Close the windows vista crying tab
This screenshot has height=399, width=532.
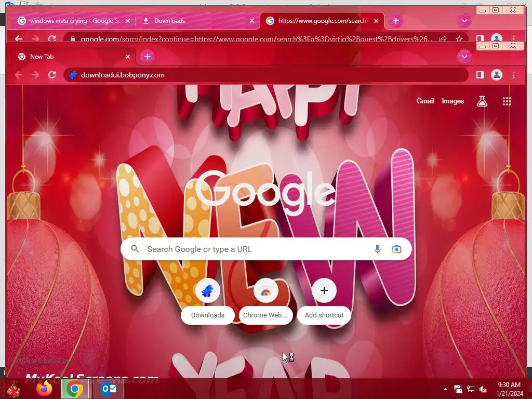tap(128, 21)
